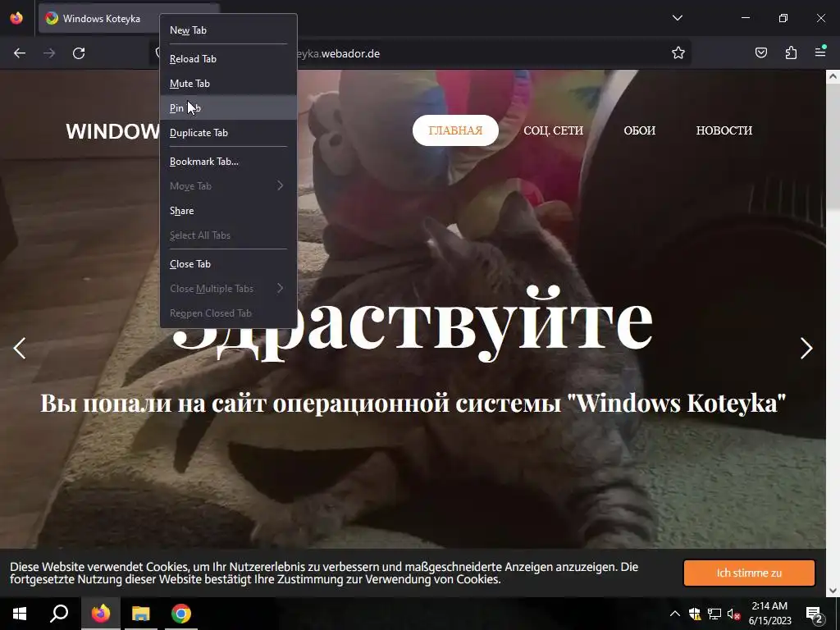Click the Windows Security tray icon
This screenshot has width=840, height=630.
(x=695, y=614)
